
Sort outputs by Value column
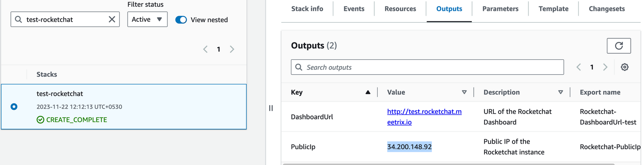coord(464,92)
